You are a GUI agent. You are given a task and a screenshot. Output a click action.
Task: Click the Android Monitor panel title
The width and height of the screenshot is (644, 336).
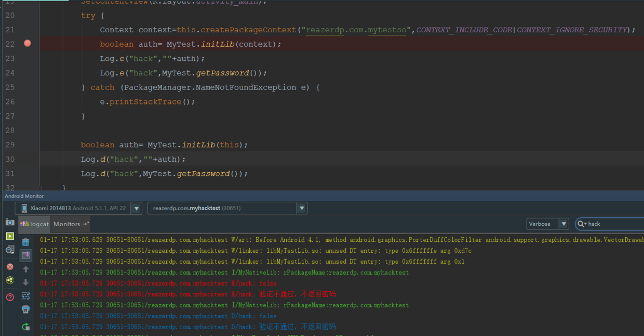point(24,196)
